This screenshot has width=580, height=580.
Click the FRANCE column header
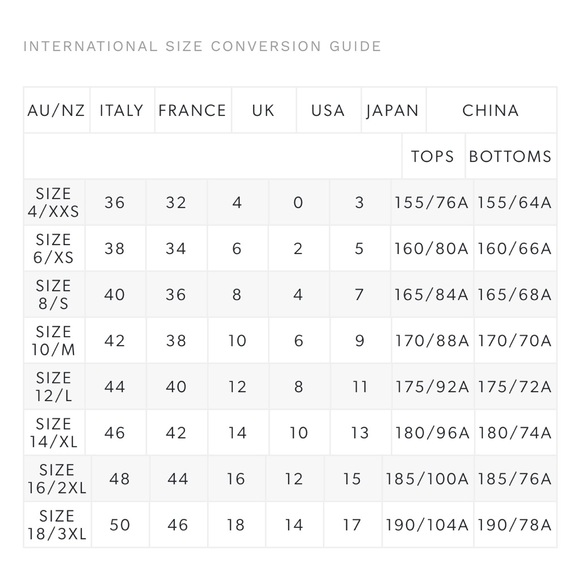click(x=193, y=110)
